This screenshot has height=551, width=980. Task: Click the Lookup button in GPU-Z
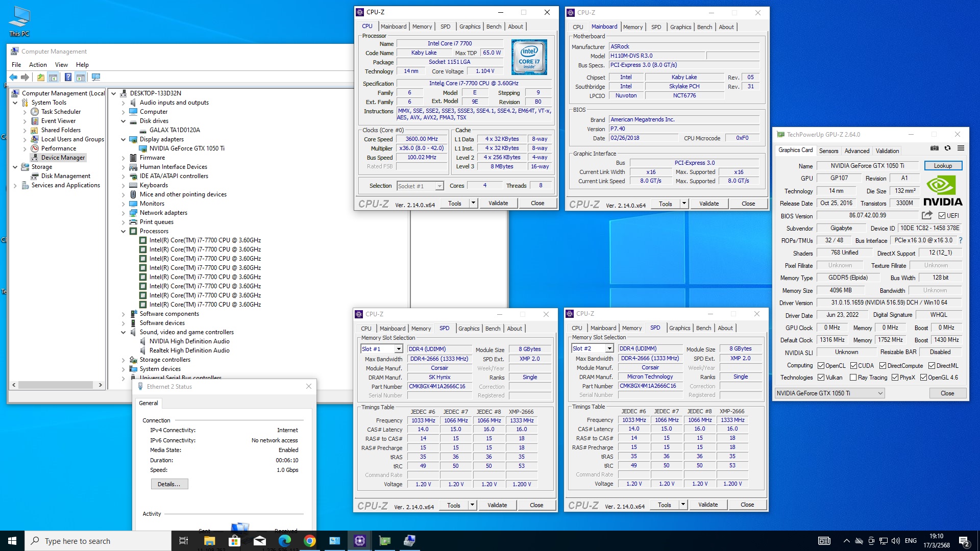(x=943, y=166)
